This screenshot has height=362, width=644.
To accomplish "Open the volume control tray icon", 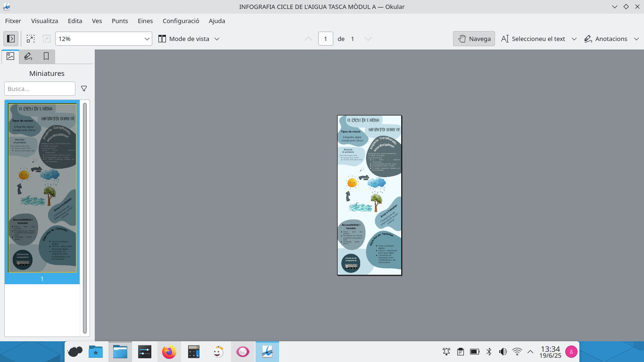I will point(503,352).
